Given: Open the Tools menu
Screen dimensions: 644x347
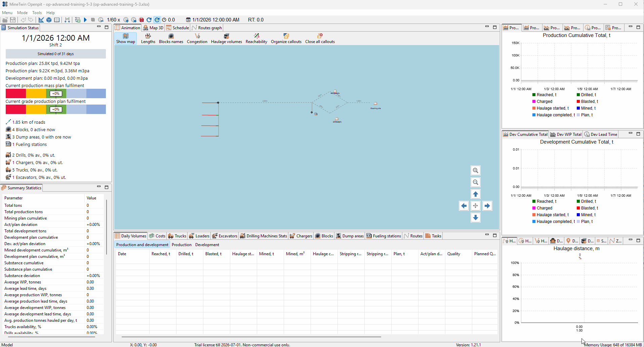Looking at the screenshot, I should tap(37, 12).
